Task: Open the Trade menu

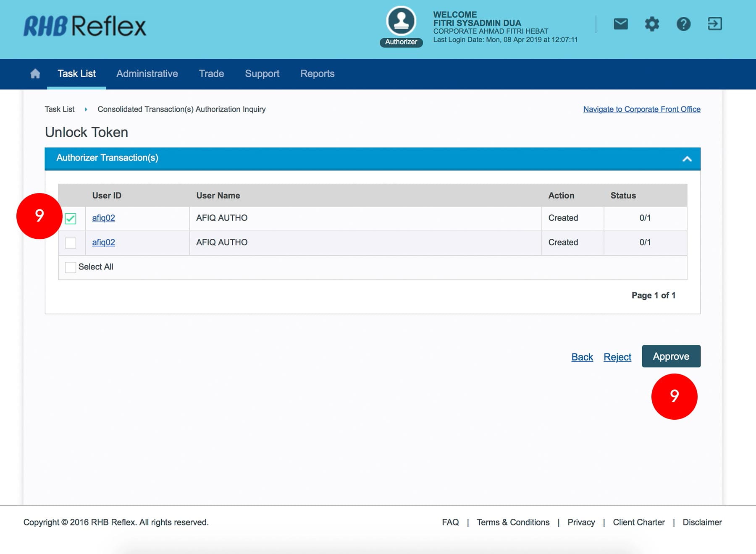Action: click(211, 74)
